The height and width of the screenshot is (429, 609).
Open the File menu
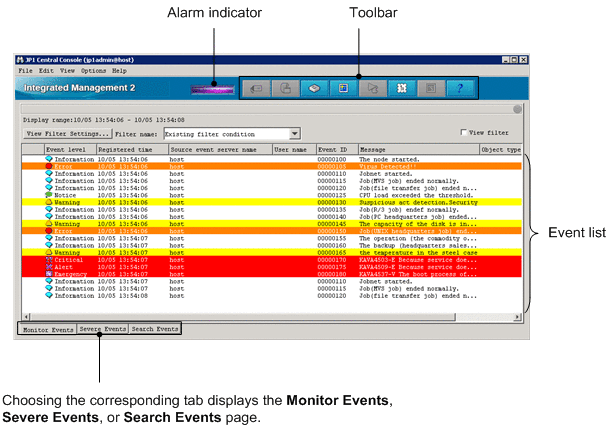(25, 71)
